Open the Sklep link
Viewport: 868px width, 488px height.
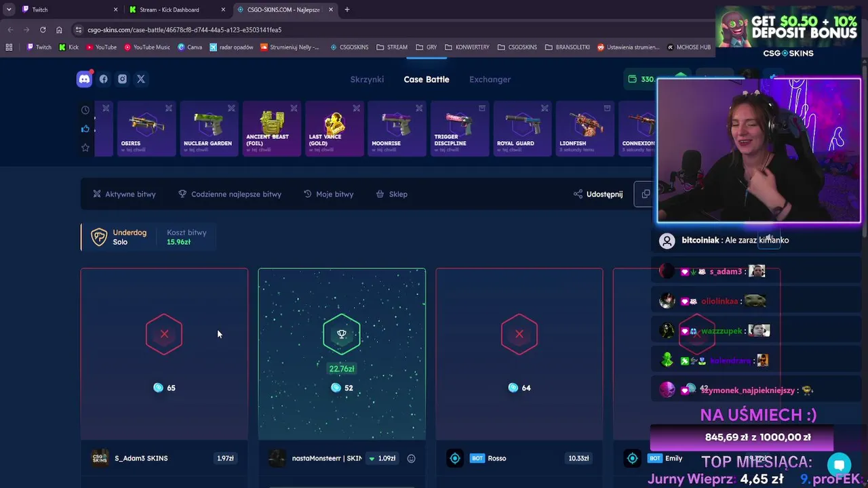[392, 194]
